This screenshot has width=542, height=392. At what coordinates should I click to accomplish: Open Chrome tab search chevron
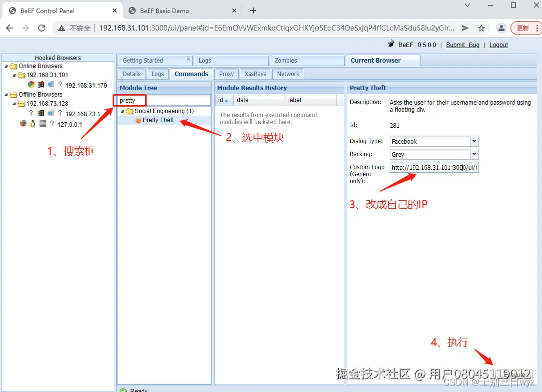coord(467,5)
